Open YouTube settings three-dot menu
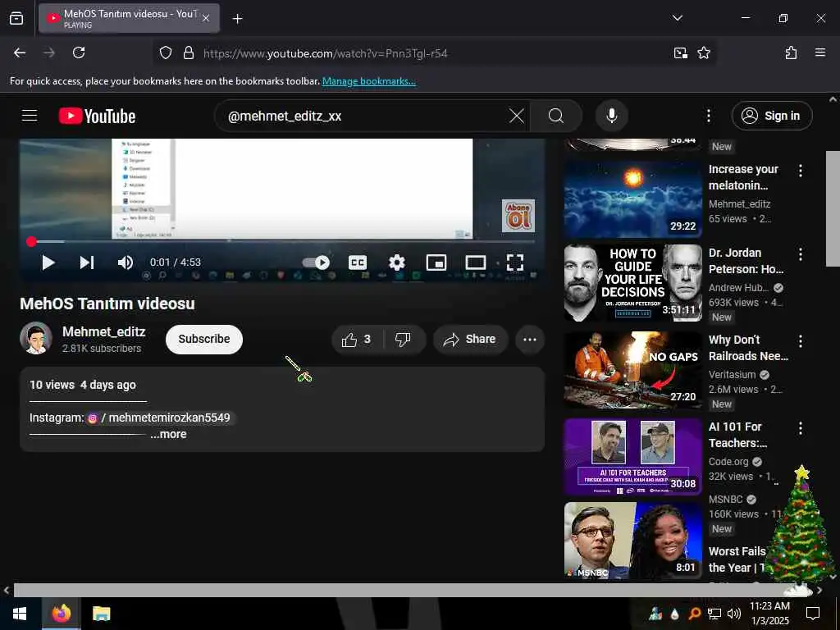Image resolution: width=840 pixels, height=630 pixels. point(708,116)
